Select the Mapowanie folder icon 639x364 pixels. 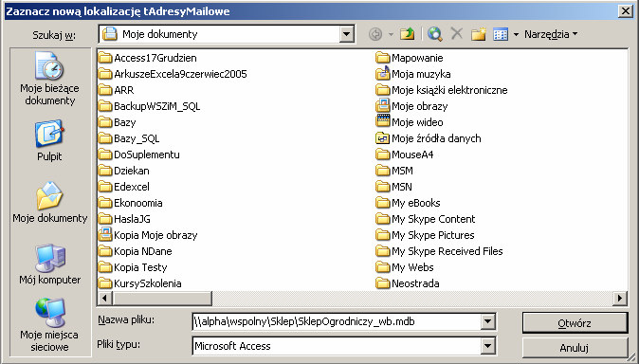click(x=383, y=58)
